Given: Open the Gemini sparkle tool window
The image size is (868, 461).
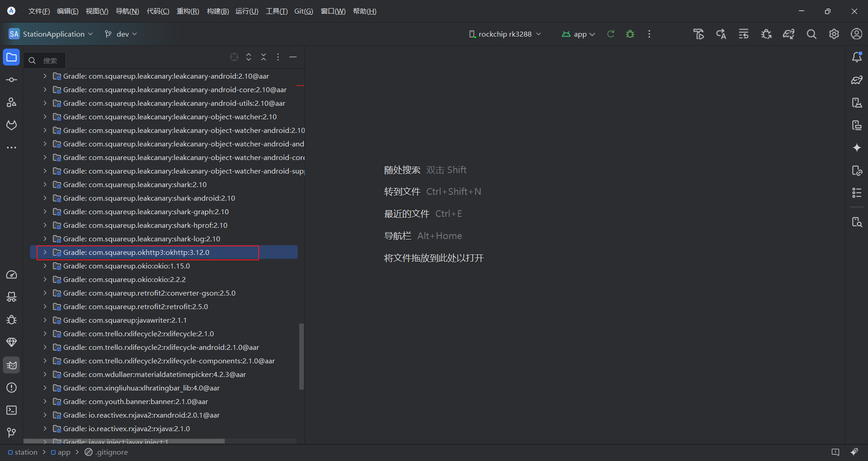Looking at the screenshot, I should point(857,148).
